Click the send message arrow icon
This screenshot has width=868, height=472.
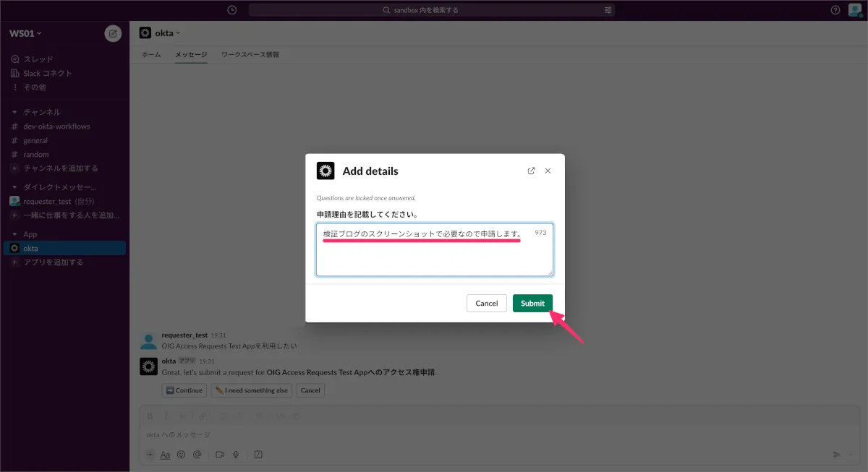pos(837,455)
